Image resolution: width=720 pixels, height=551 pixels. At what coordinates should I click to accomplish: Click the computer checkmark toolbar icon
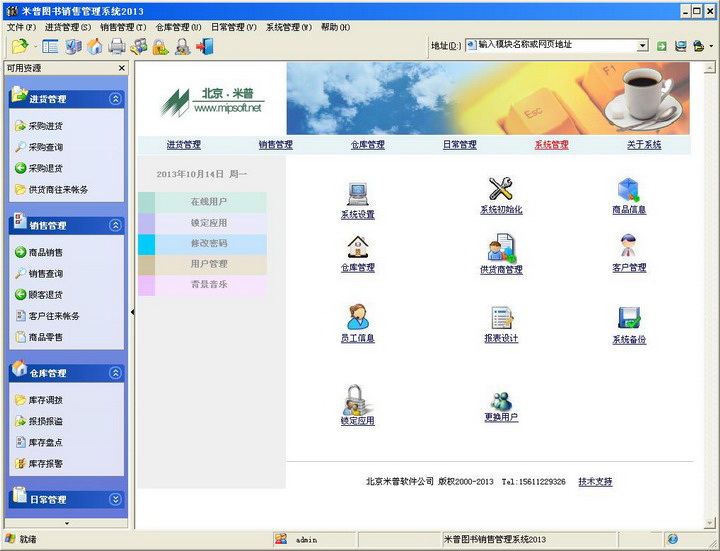(x=73, y=46)
